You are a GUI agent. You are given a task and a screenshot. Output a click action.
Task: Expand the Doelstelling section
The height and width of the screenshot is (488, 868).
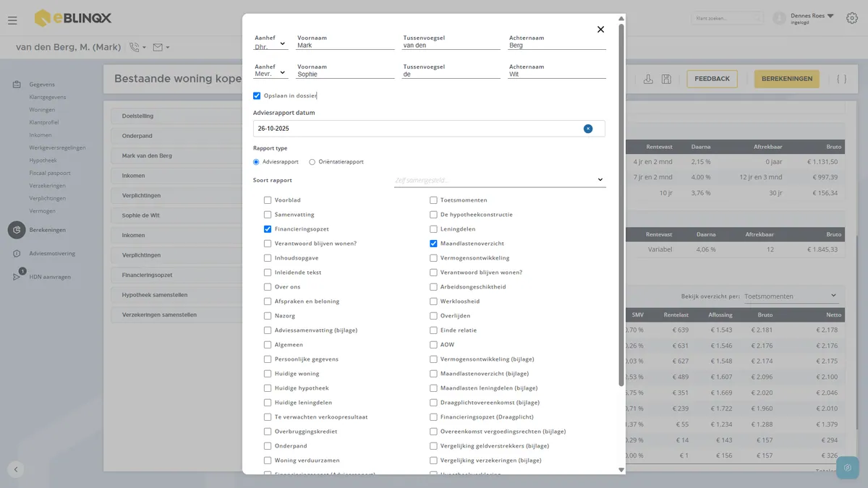[176, 116]
